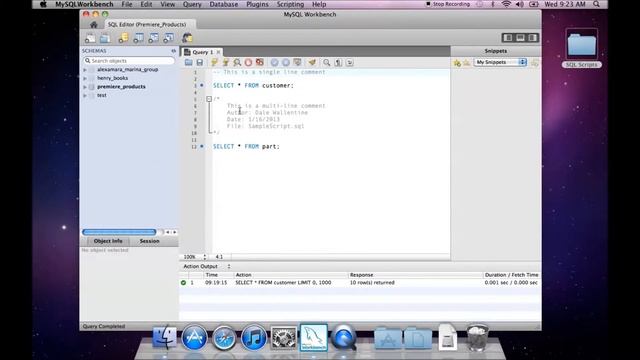Toggle auto-commit mode icon

[298, 62]
